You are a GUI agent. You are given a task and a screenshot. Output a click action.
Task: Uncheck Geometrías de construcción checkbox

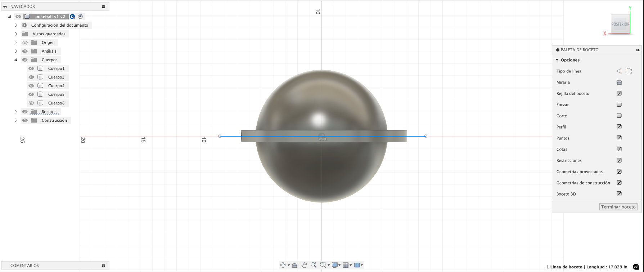point(619,183)
